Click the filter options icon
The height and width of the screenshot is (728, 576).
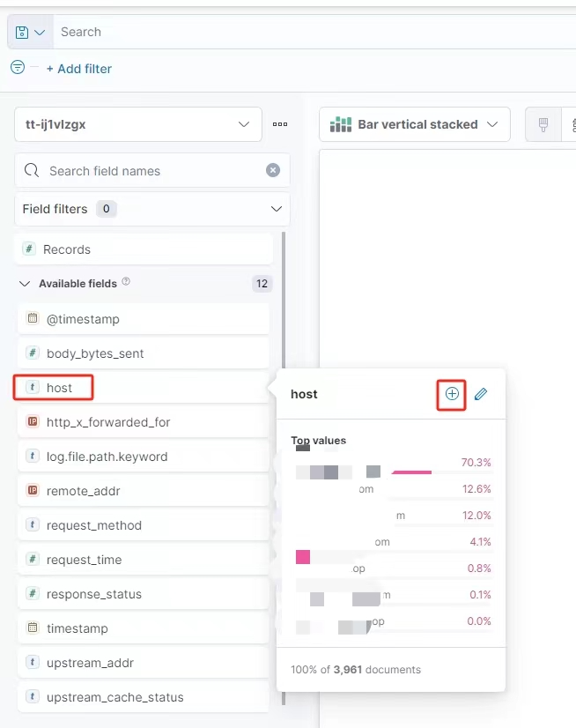coord(18,67)
